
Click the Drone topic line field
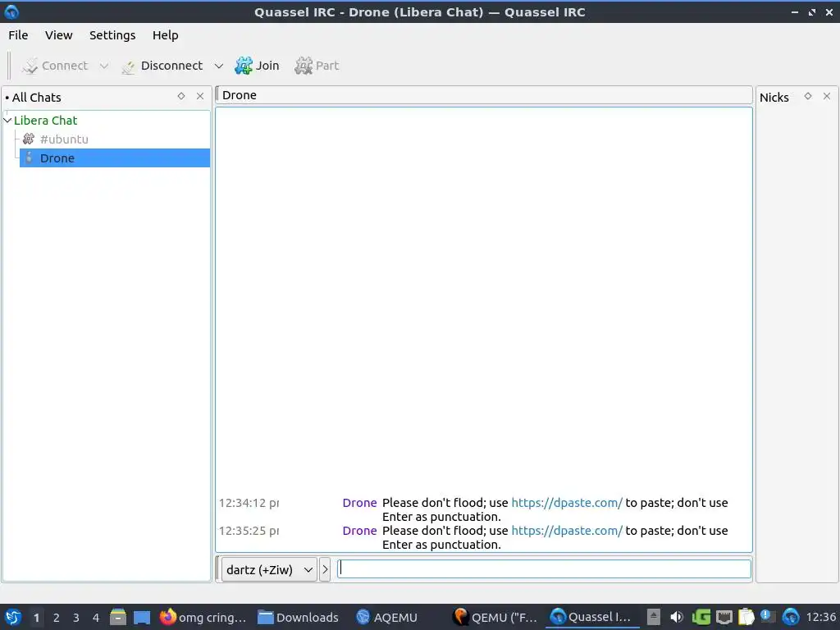(484, 95)
